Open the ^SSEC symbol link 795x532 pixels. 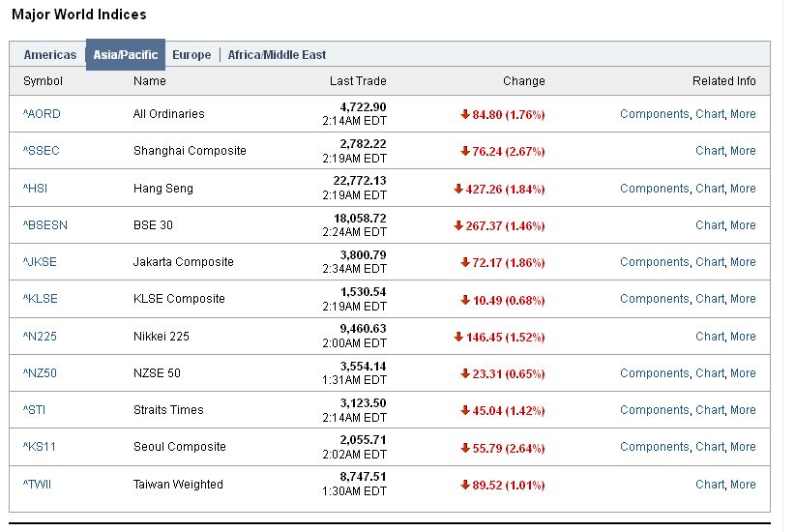(41, 151)
